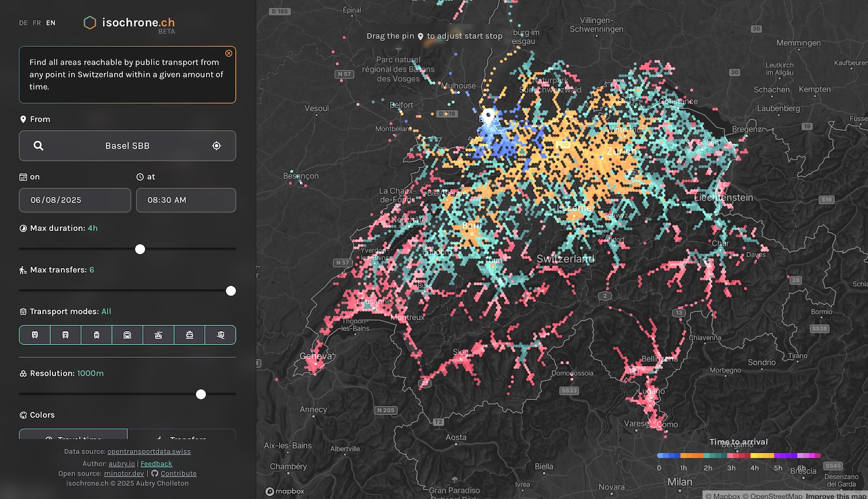This screenshot has height=499, width=868.
Task: Toggle the tram transport mode
Action: [97, 335]
